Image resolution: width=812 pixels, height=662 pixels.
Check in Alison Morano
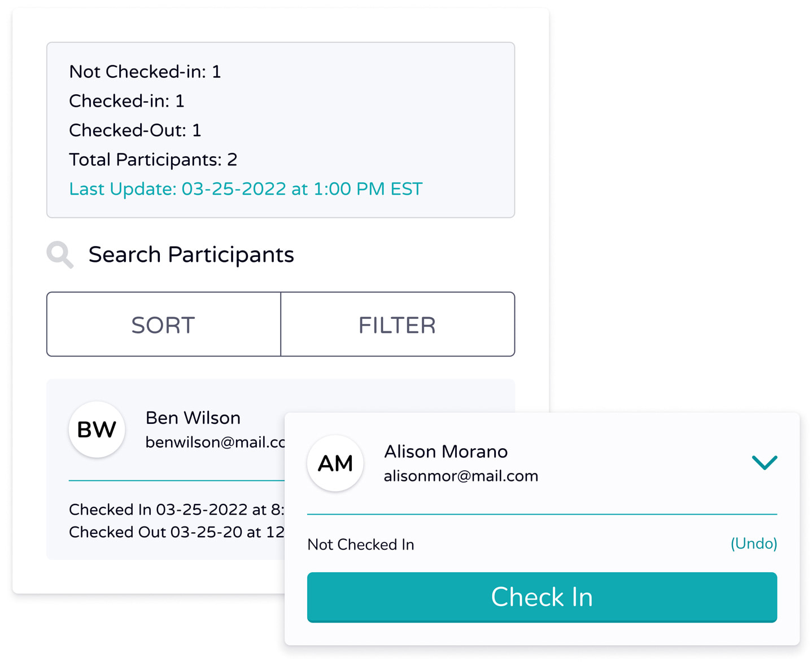point(542,597)
